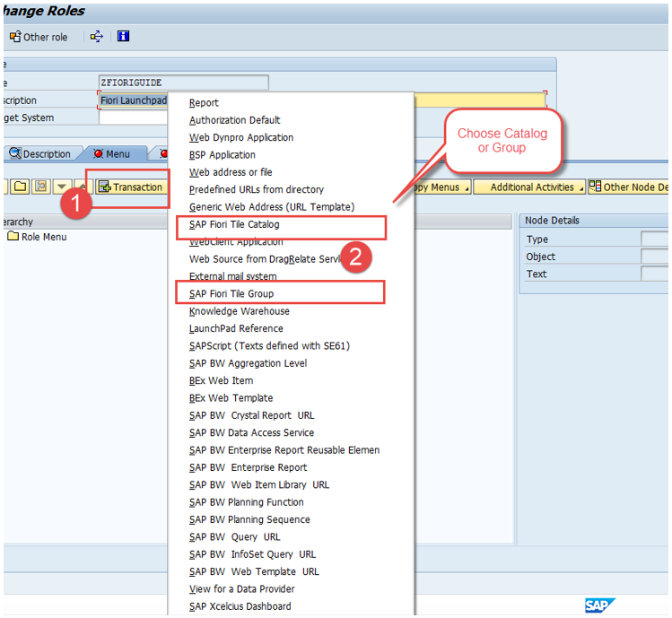Switch to the Menu tab
Screen dimensions: 672x618
[111, 153]
